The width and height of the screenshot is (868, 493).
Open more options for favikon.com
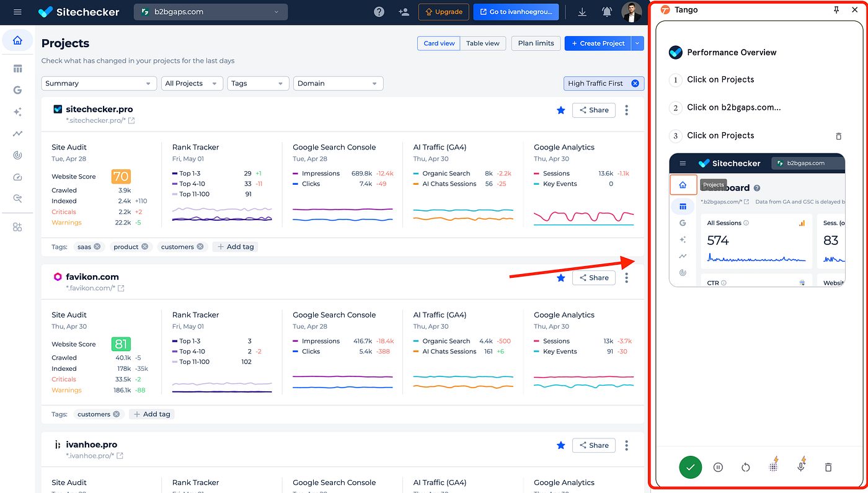(x=627, y=277)
